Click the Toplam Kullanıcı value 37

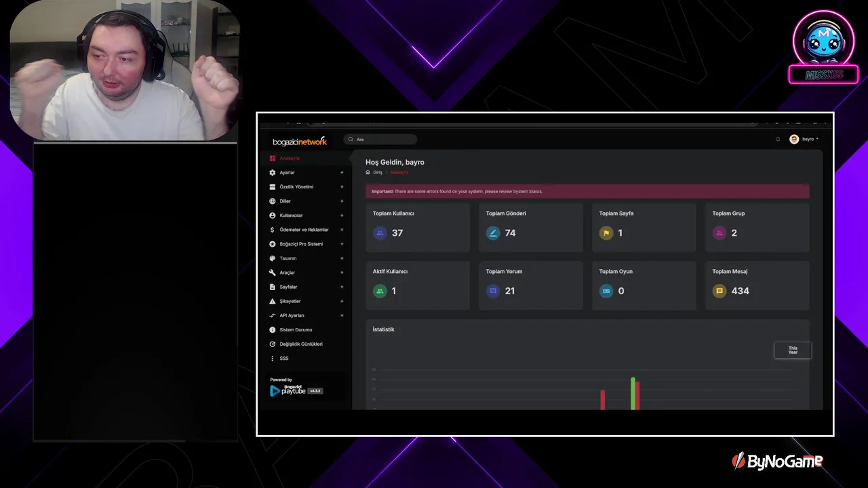coord(397,233)
